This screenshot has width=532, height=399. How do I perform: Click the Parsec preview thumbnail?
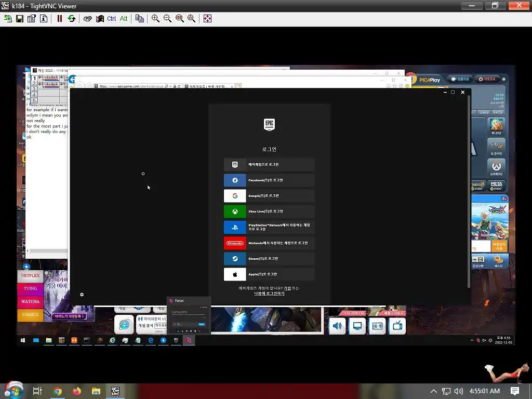pyautogui.click(x=189, y=315)
